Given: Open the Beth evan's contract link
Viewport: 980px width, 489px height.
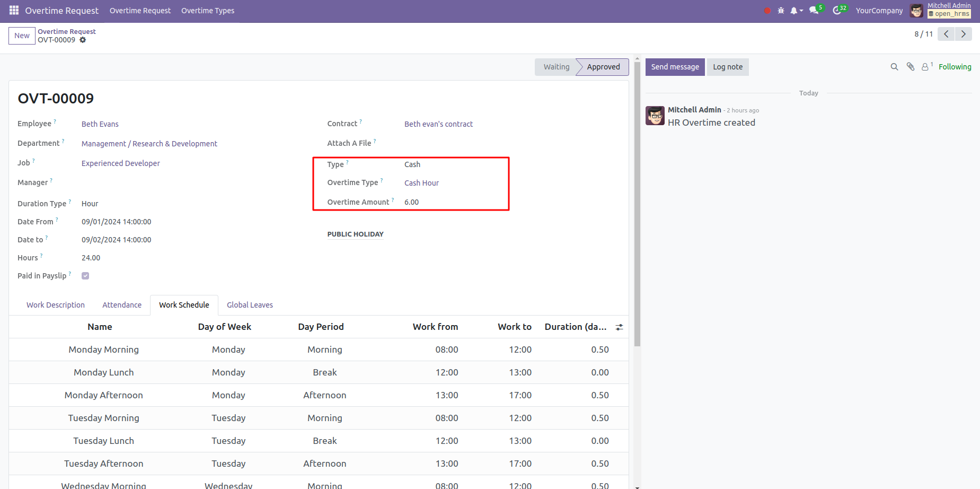Looking at the screenshot, I should click(438, 124).
